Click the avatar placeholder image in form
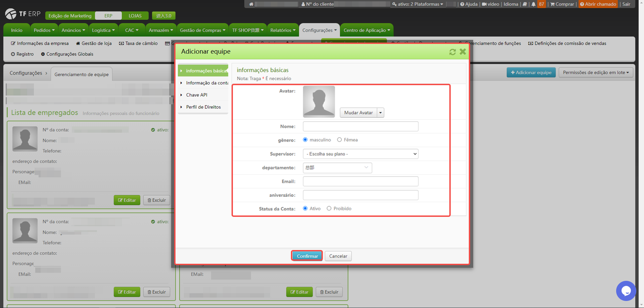This screenshot has width=644, height=308. (x=318, y=102)
